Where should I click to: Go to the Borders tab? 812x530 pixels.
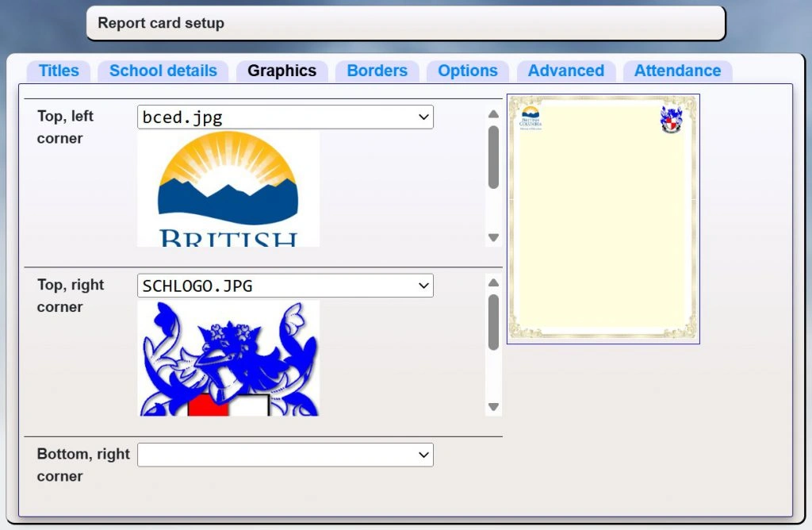click(377, 71)
